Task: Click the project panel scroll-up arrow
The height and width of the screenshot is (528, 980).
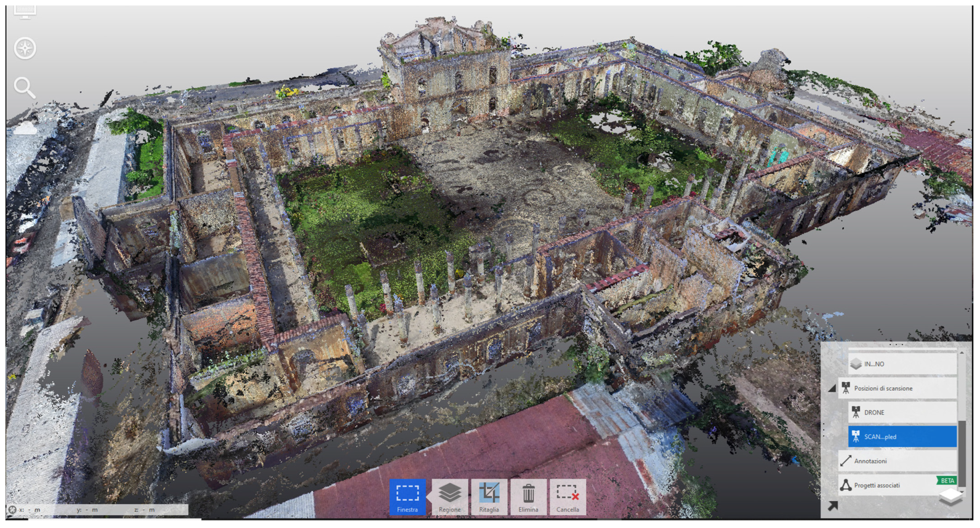Action: 962,353
